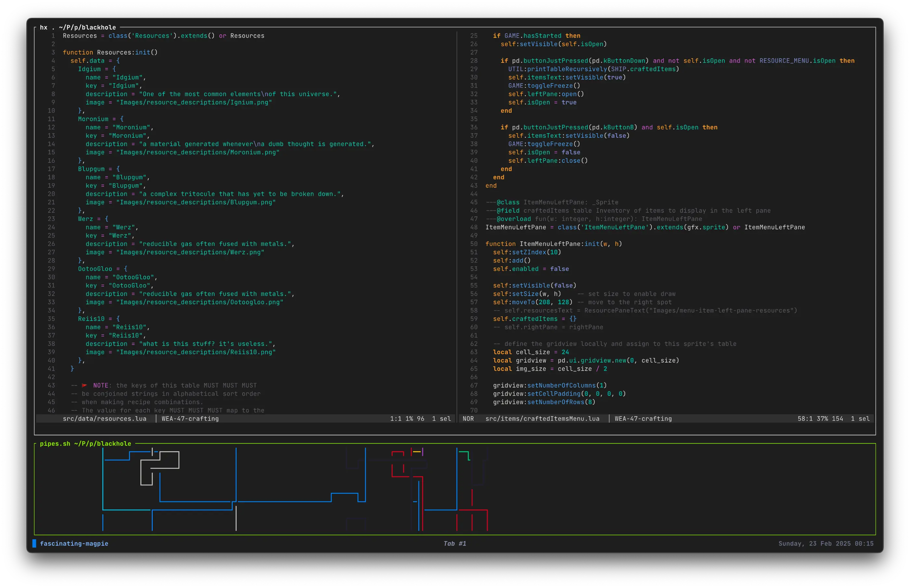The height and width of the screenshot is (588, 910).
Task: Click the date and time in bottom bar
Action: (x=825, y=543)
